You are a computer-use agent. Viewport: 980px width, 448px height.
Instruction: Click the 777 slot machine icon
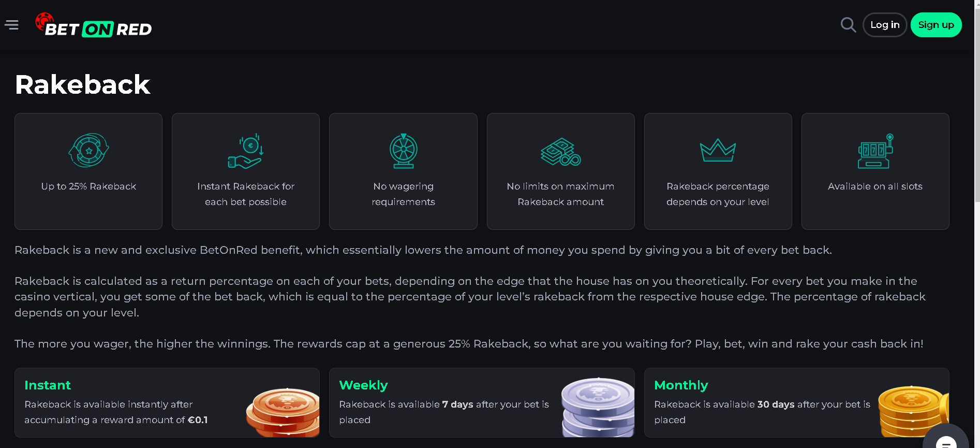(875, 151)
